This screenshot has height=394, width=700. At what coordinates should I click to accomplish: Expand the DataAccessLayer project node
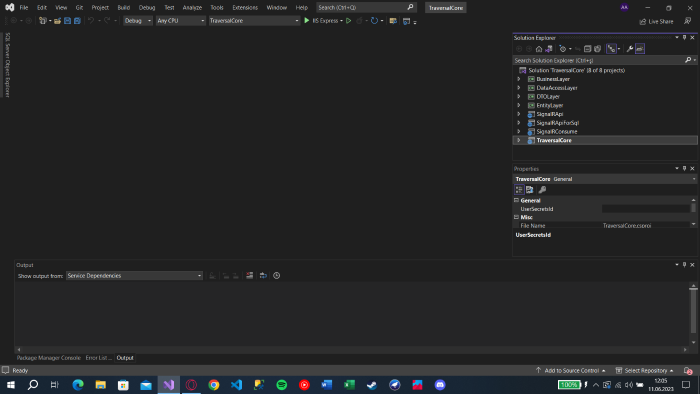click(x=519, y=87)
